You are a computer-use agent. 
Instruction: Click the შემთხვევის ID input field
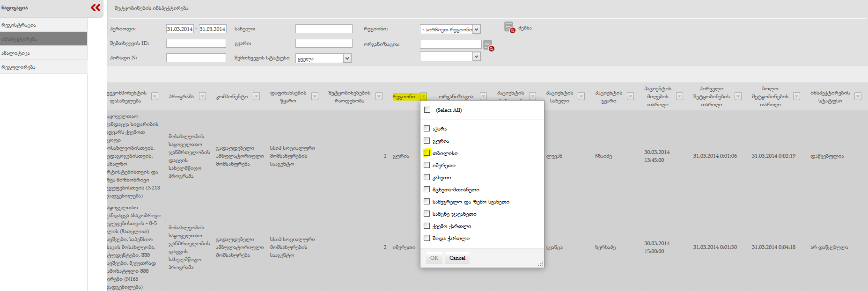[196, 44]
